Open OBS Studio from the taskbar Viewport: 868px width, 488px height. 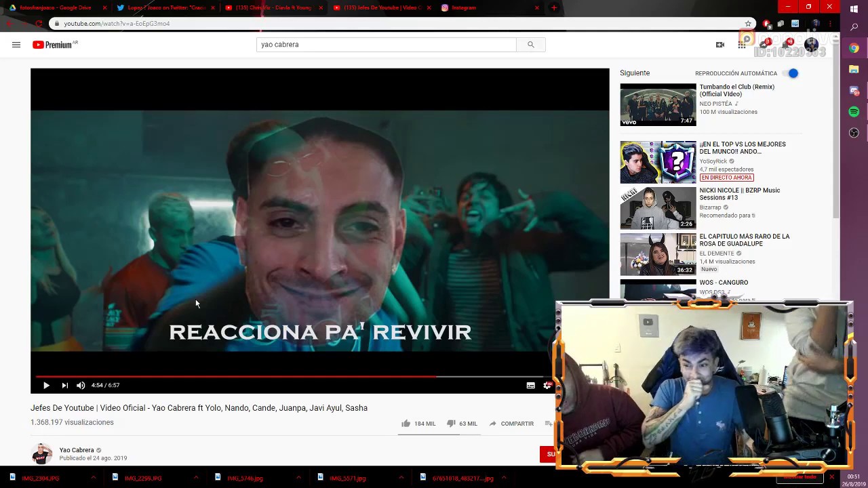[854, 132]
